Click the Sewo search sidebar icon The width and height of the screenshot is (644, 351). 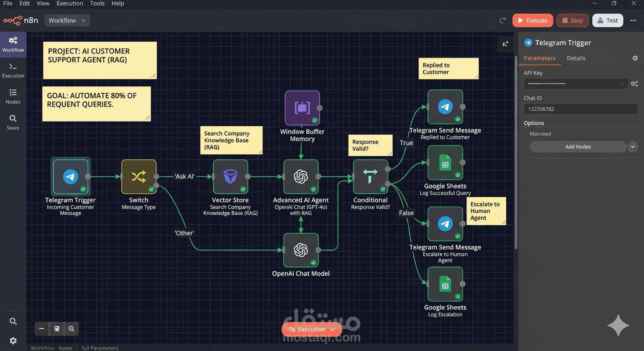tap(13, 122)
